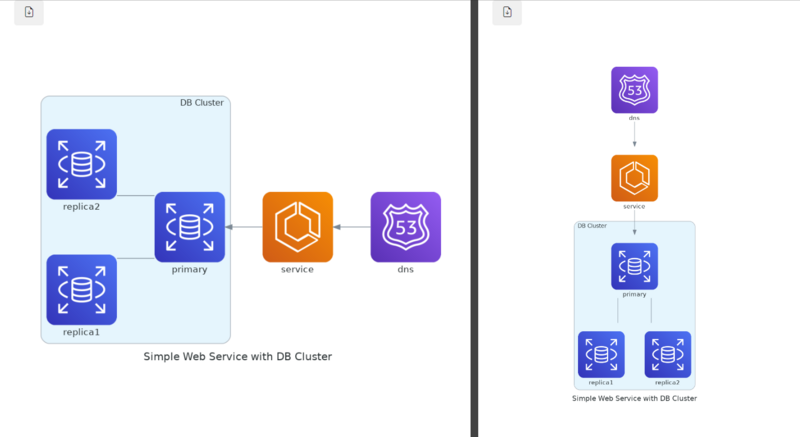Select the replica2 database icon in left diagram
800x437 pixels.
click(82, 164)
